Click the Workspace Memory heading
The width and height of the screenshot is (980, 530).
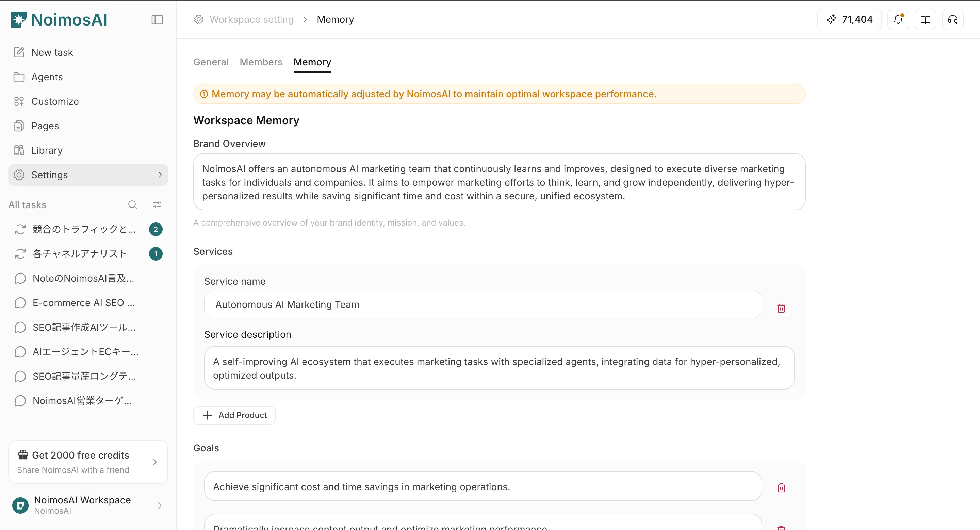(x=246, y=120)
